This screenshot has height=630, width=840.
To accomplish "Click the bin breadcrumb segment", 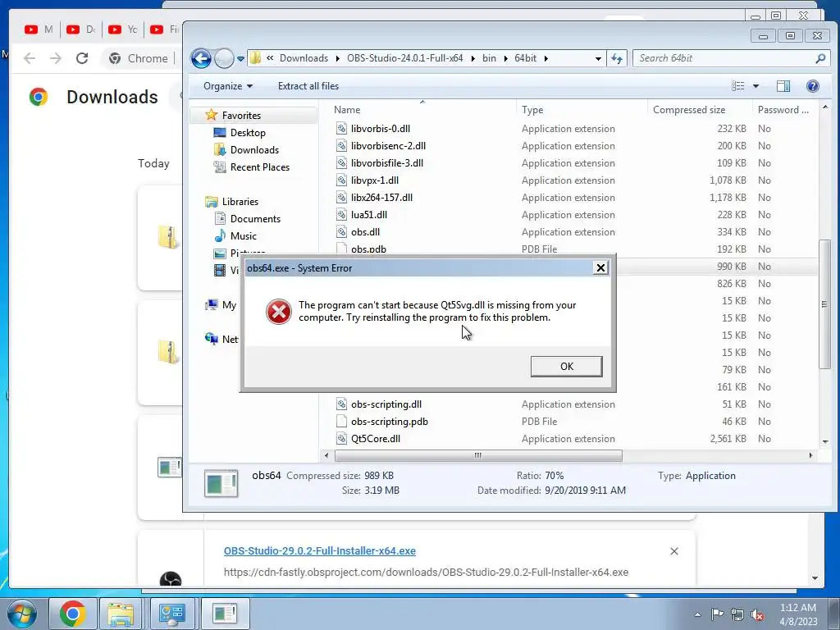I will point(489,58).
